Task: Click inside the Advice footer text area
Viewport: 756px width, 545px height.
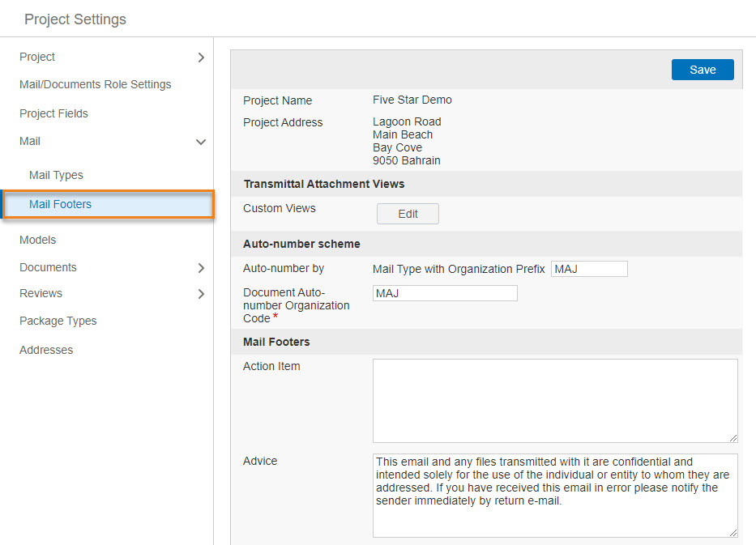Action: (555, 496)
